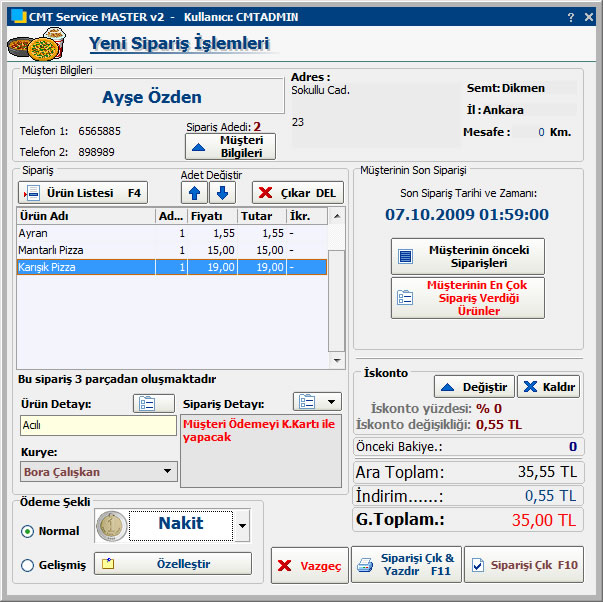603x602 pixels.
Task: Remove item with Çıkar DEL button
Action: [297, 193]
